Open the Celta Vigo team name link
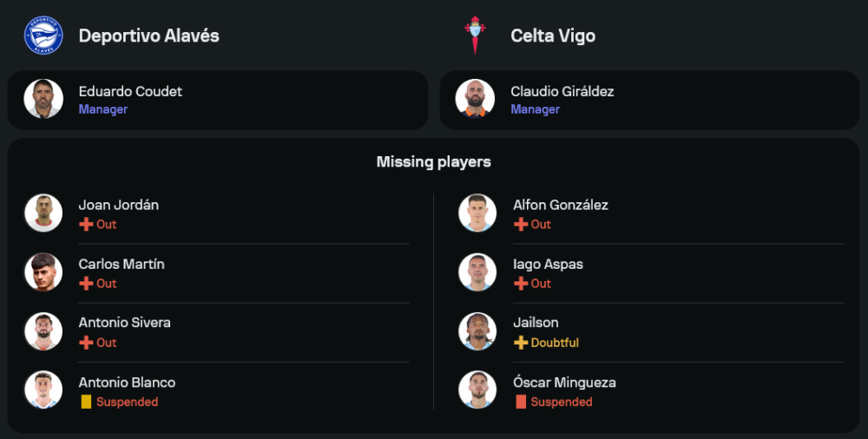The width and height of the screenshot is (868, 439). [x=552, y=36]
